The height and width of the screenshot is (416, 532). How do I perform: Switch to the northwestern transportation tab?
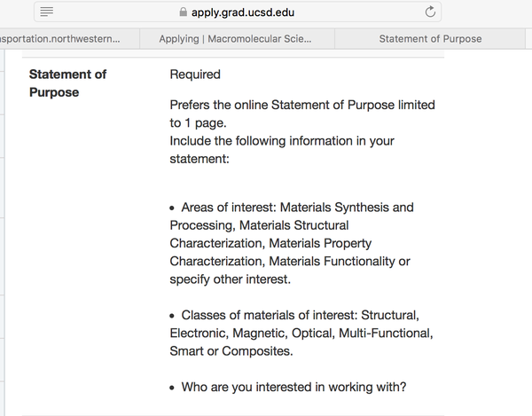pos(68,39)
